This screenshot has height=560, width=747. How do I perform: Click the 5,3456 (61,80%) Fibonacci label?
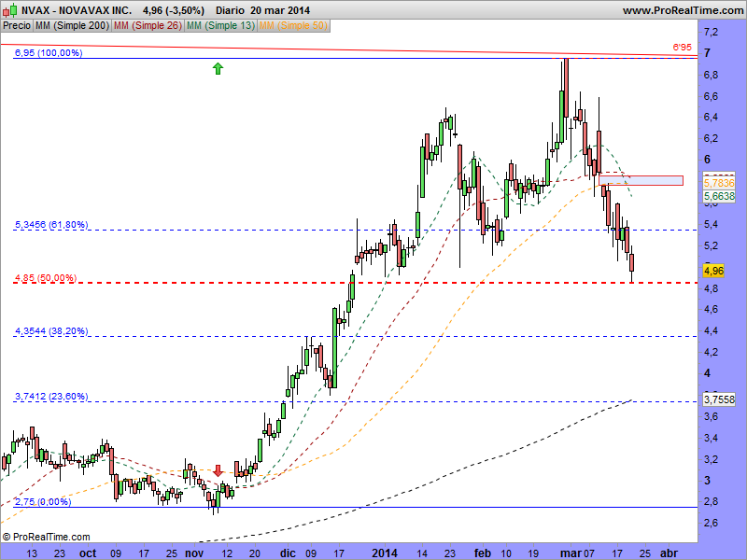[51, 225]
